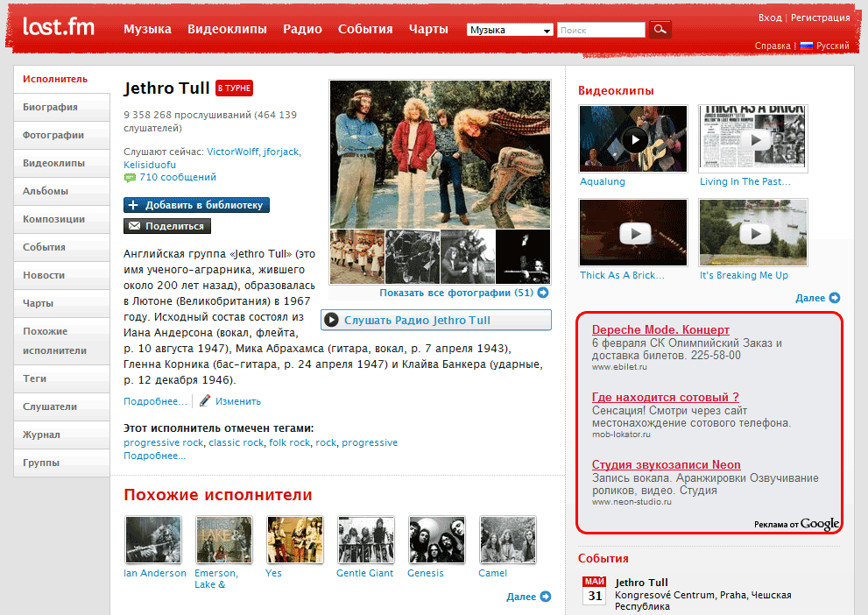Select the Композиции sidebar tab
This screenshot has height=615, width=868.
coord(61,219)
